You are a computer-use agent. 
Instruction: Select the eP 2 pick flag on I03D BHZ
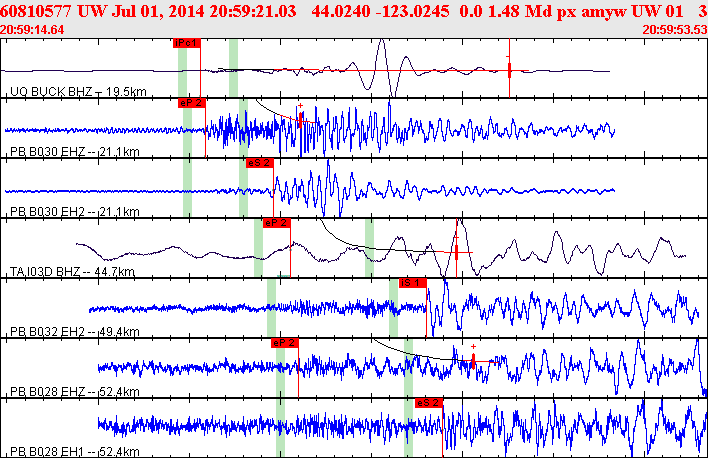coord(277,223)
